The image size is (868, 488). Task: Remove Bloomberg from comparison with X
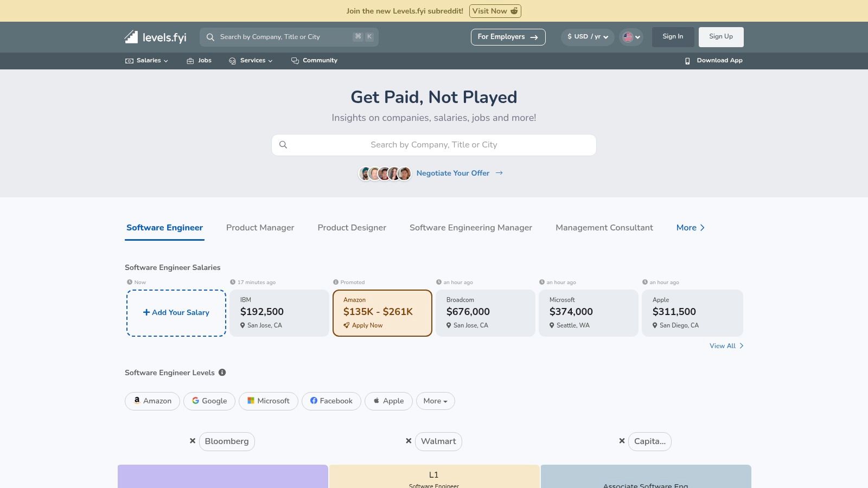point(193,441)
